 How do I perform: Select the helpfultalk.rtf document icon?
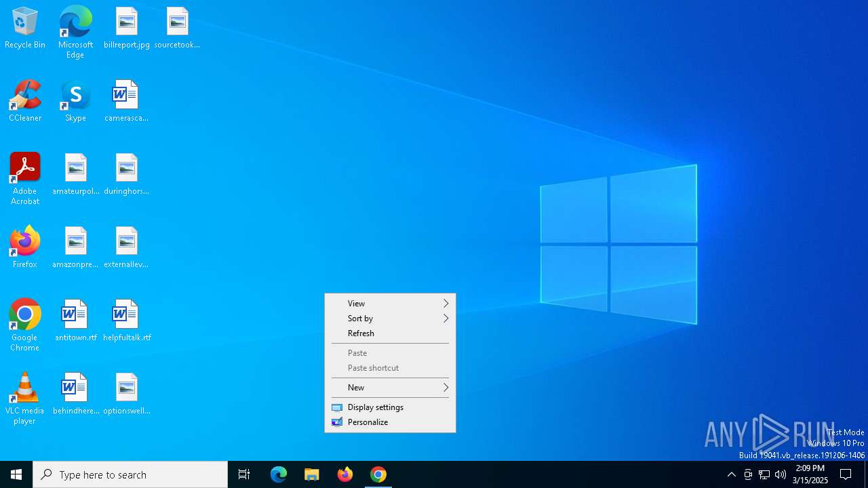(x=127, y=321)
